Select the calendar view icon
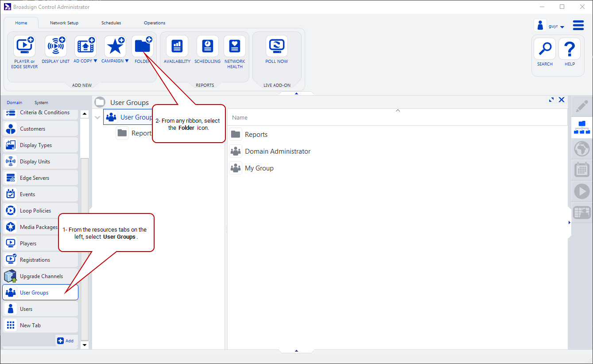Image resolution: width=593 pixels, height=364 pixels. pyautogui.click(x=582, y=170)
